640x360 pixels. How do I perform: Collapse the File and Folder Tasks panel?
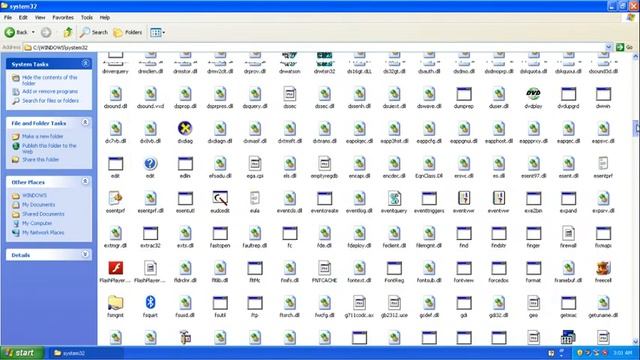[x=85, y=122]
